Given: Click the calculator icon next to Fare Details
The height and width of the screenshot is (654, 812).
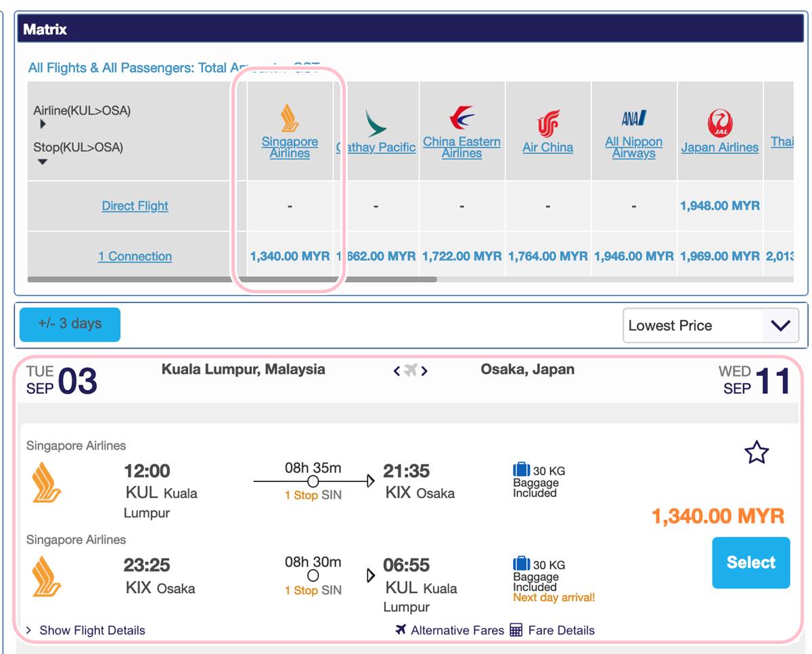Looking at the screenshot, I should pos(516,630).
